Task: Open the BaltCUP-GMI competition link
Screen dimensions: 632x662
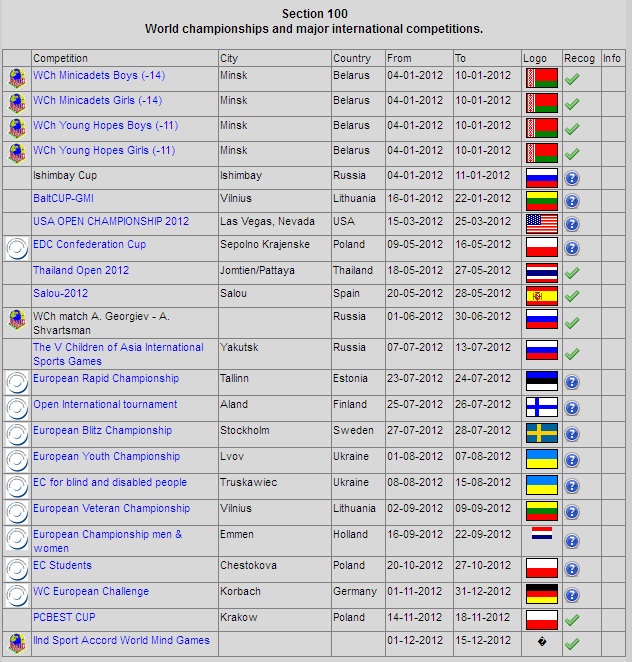Action: point(63,199)
